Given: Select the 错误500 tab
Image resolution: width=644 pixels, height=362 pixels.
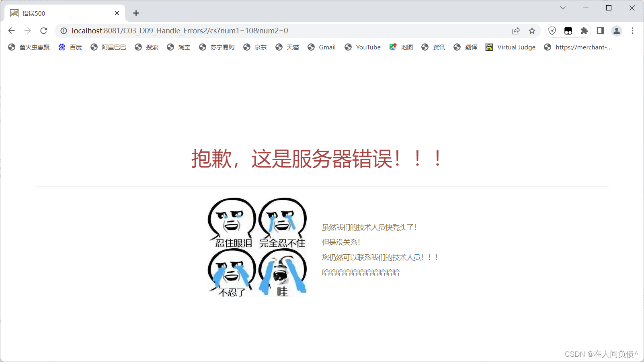Looking at the screenshot, I should pos(65,13).
